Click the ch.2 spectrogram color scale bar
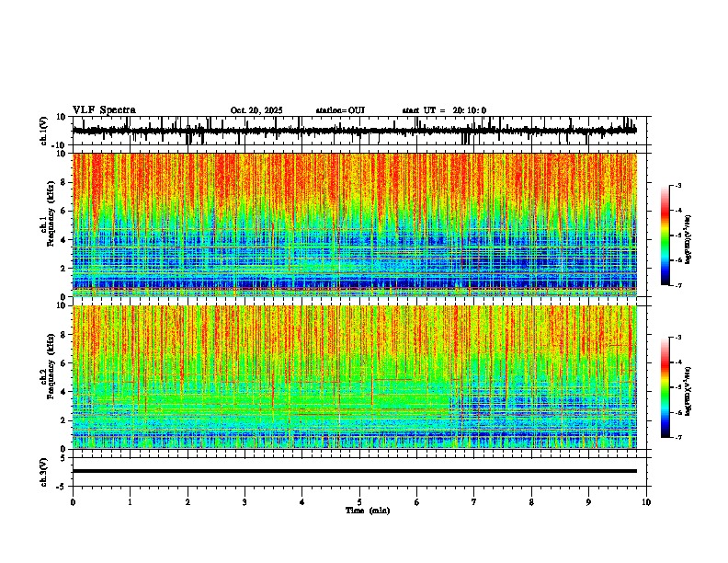 665,387
